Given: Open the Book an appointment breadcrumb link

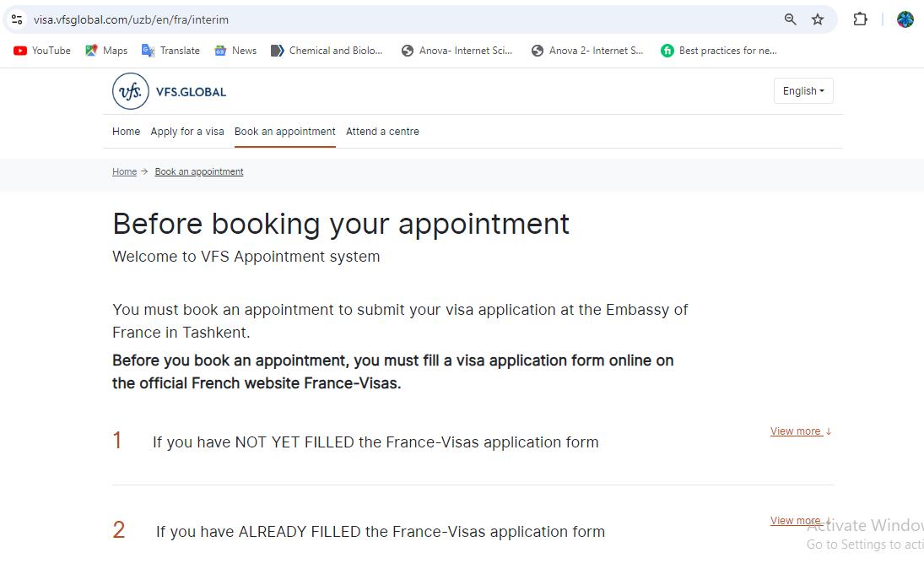Looking at the screenshot, I should (198, 171).
